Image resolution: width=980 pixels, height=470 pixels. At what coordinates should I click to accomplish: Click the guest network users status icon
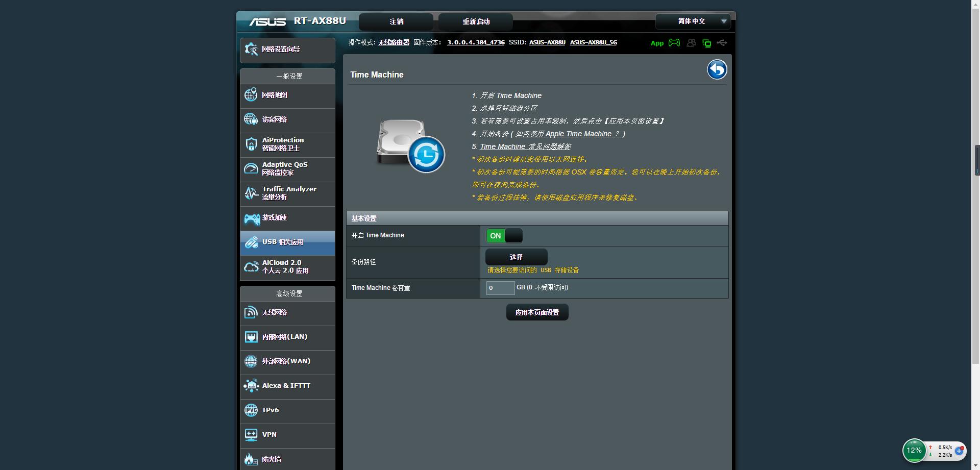click(691, 43)
